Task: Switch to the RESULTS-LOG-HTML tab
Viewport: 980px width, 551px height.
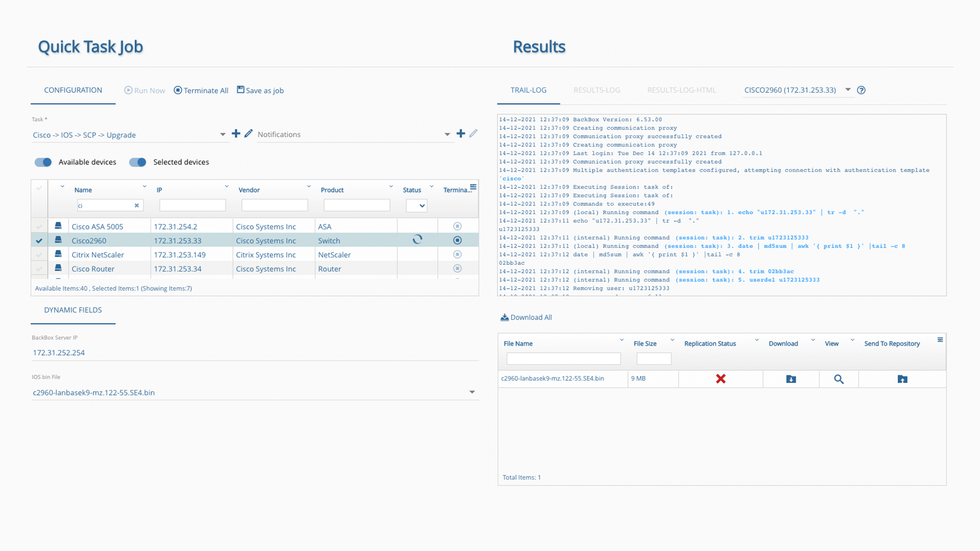Action: tap(681, 90)
